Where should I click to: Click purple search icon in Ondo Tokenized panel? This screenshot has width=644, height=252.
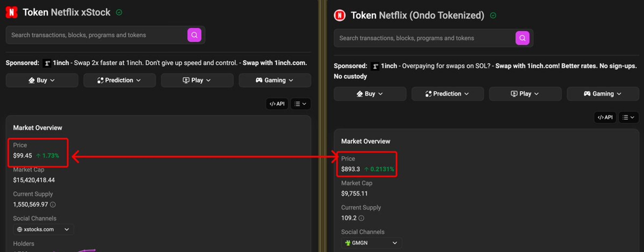(522, 38)
